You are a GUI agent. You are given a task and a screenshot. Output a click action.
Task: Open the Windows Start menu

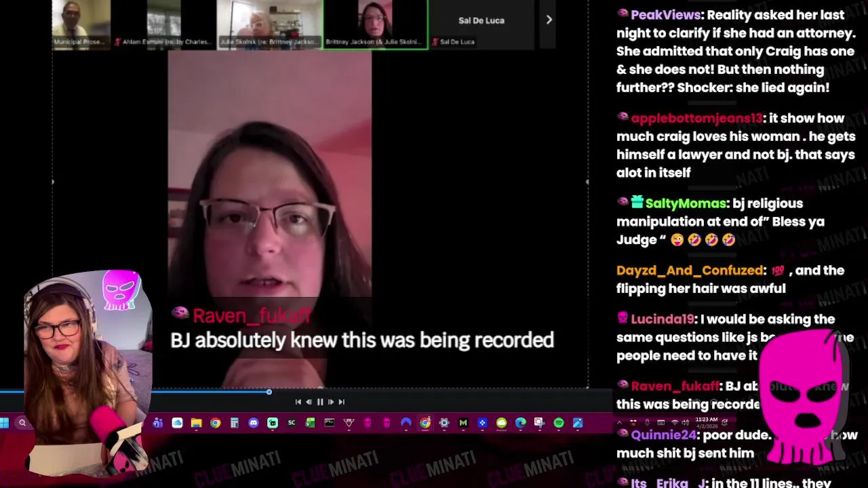5,423
